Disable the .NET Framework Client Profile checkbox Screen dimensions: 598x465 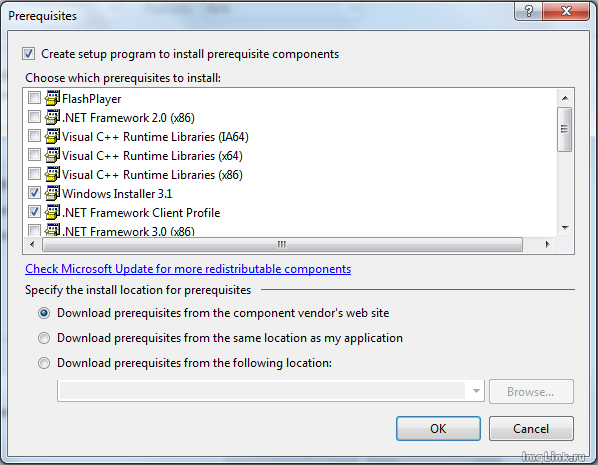[x=34, y=211]
